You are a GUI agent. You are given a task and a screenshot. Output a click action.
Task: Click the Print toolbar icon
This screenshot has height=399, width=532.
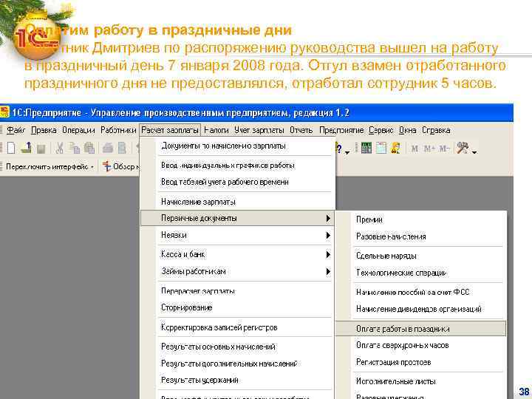tap(108, 149)
